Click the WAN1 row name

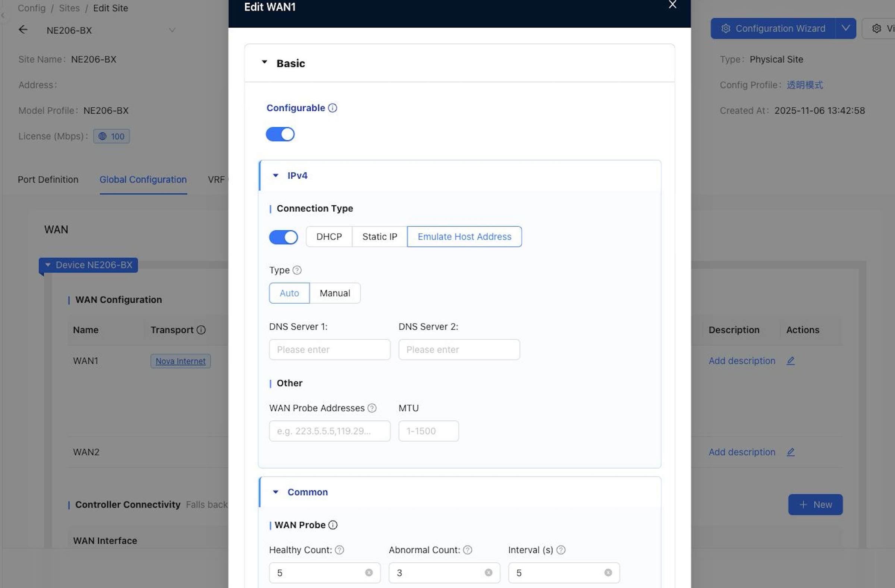pos(86,361)
